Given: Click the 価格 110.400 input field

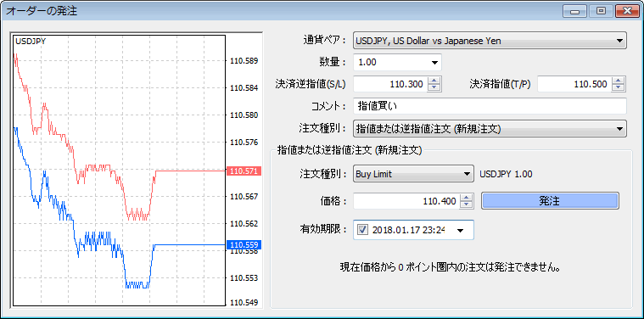Looking at the screenshot, I should (x=406, y=201).
